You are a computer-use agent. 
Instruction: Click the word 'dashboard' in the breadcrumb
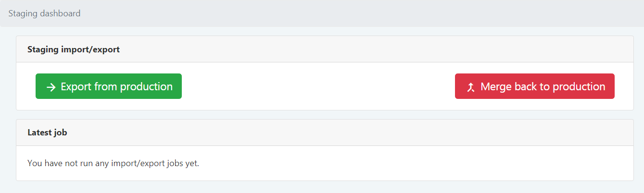(x=61, y=13)
